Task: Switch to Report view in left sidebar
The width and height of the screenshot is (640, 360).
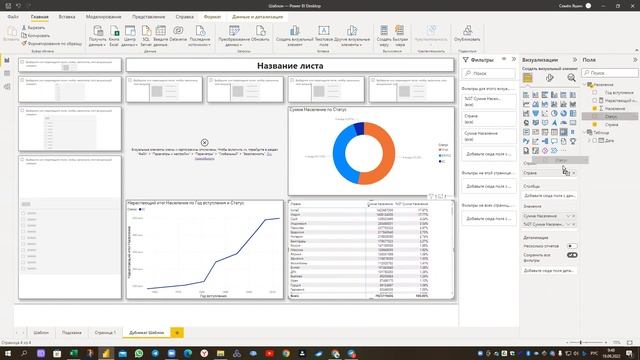Action: (7, 60)
